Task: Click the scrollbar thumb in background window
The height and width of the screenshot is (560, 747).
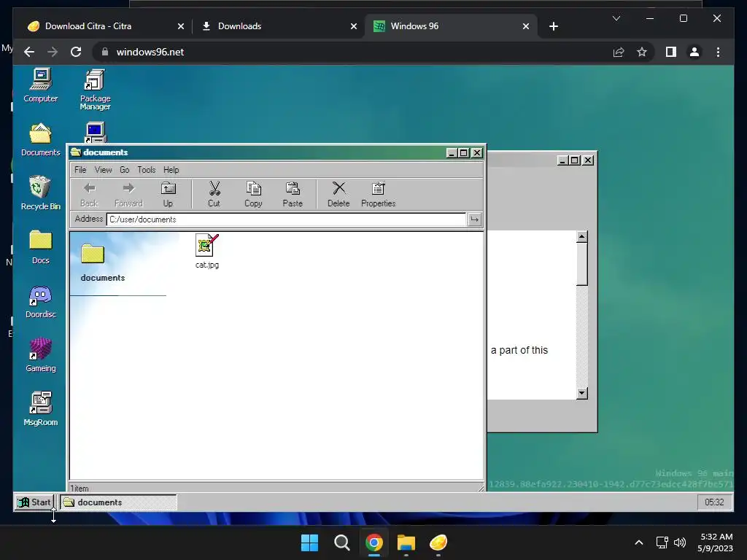Action: pyautogui.click(x=581, y=264)
